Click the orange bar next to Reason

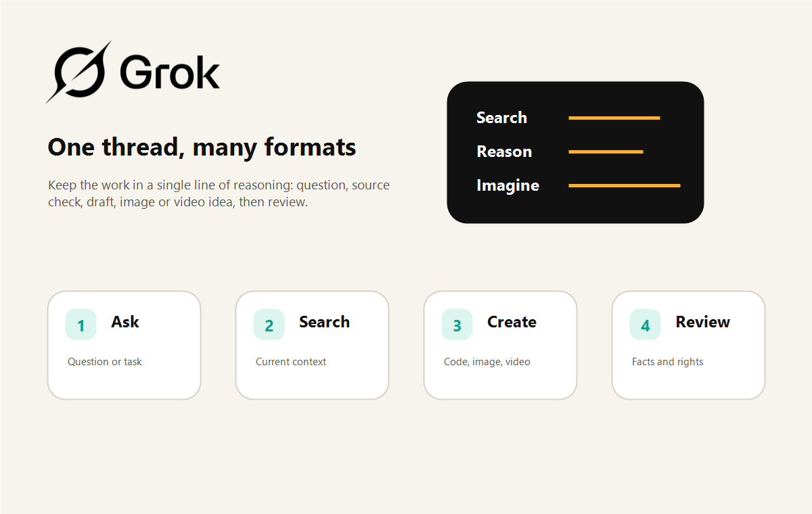(x=606, y=151)
